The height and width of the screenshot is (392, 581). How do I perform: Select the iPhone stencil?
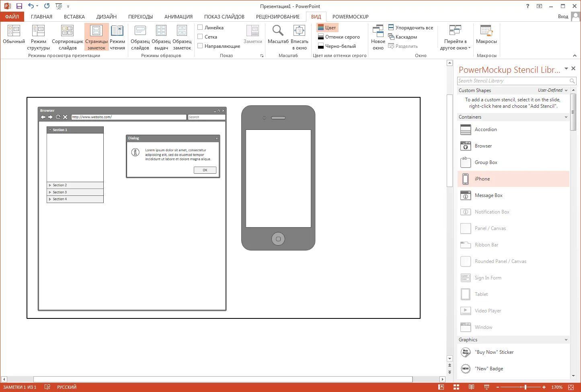coord(513,179)
